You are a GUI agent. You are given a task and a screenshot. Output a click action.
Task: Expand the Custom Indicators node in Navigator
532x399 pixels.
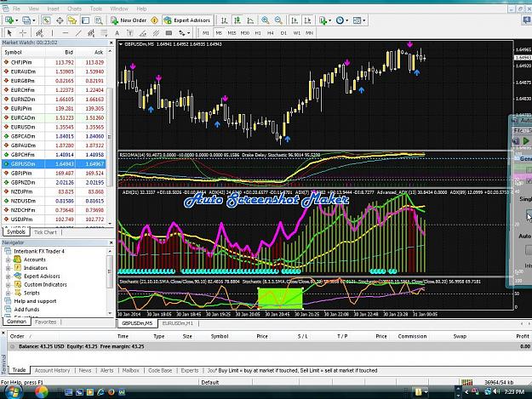[x=9, y=285]
